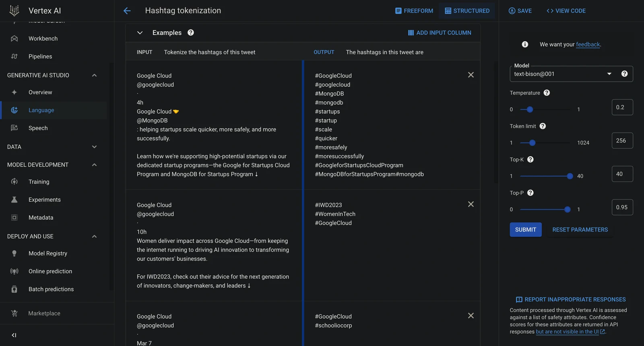
Task: Open Marketplace
Action: pos(44,313)
